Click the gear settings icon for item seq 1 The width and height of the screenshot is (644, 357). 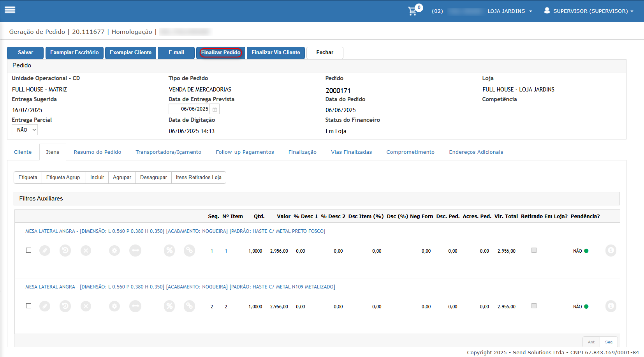114,250
